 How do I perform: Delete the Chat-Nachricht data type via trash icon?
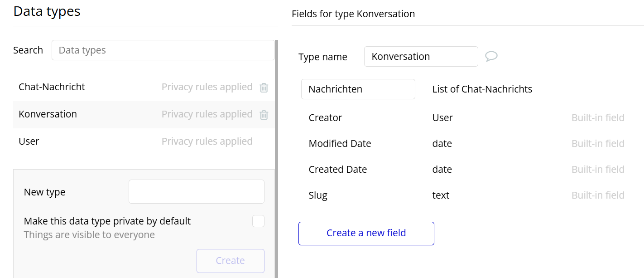tap(264, 88)
